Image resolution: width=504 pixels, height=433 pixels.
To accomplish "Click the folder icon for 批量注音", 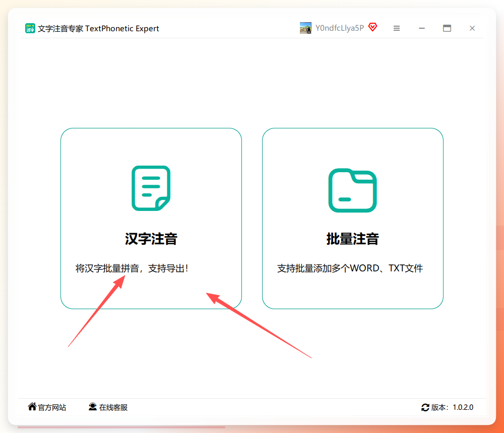I will [x=353, y=190].
